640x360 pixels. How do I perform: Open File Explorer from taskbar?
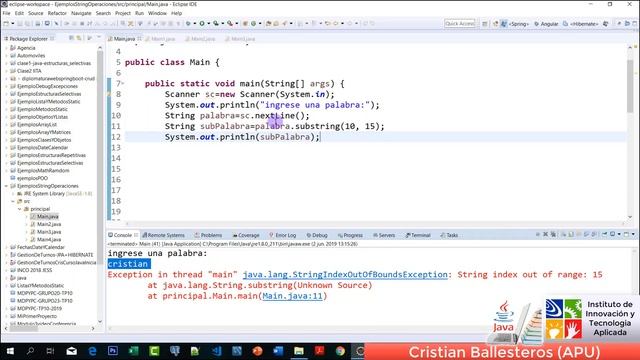pyautogui.click(x=299, y=351)
